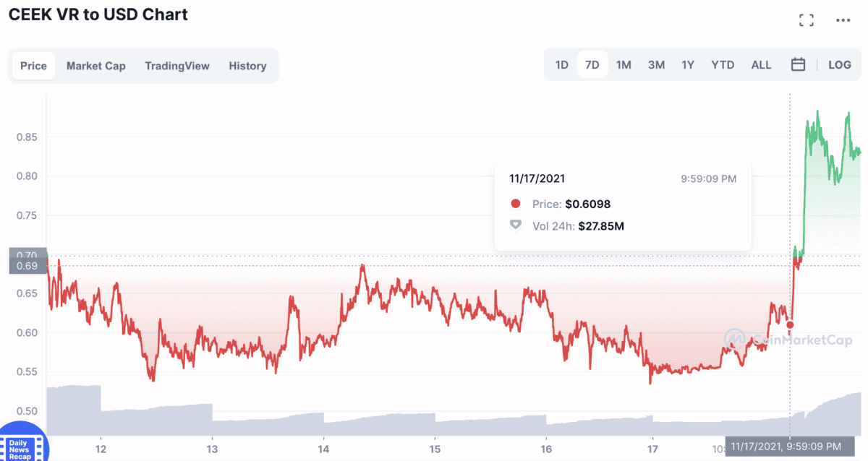Open the History tab
Screen dimensions: 868x461
[x=247, y=66]
